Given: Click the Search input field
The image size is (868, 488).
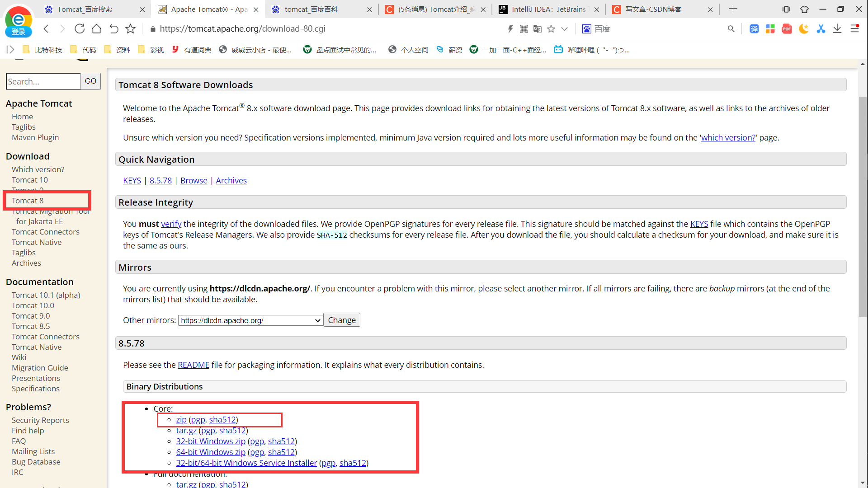Looking at the screenshot, I should click(x=43, y=82).
